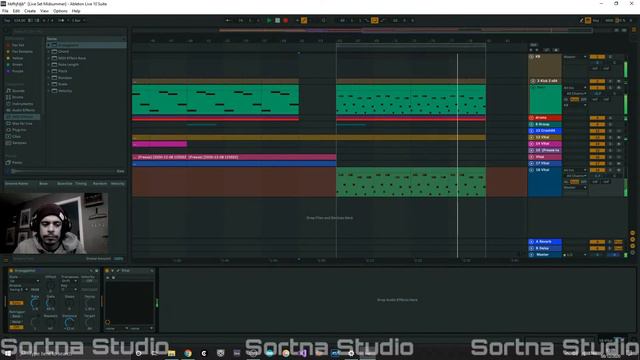Select the A Reverb return track
Viewport: 640px width, 360px height.
click(545, 242)
